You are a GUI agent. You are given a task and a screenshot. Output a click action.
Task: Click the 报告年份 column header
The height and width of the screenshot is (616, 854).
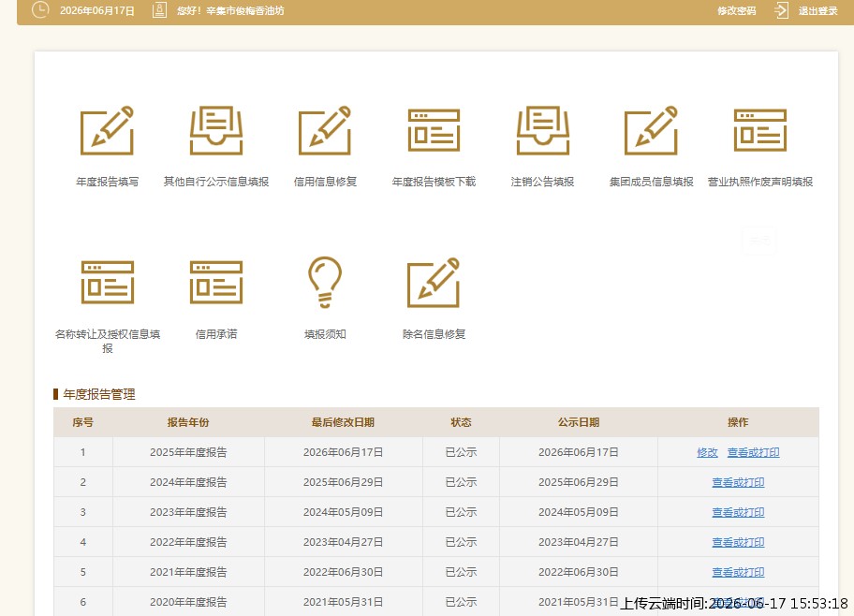pos(188,422)
